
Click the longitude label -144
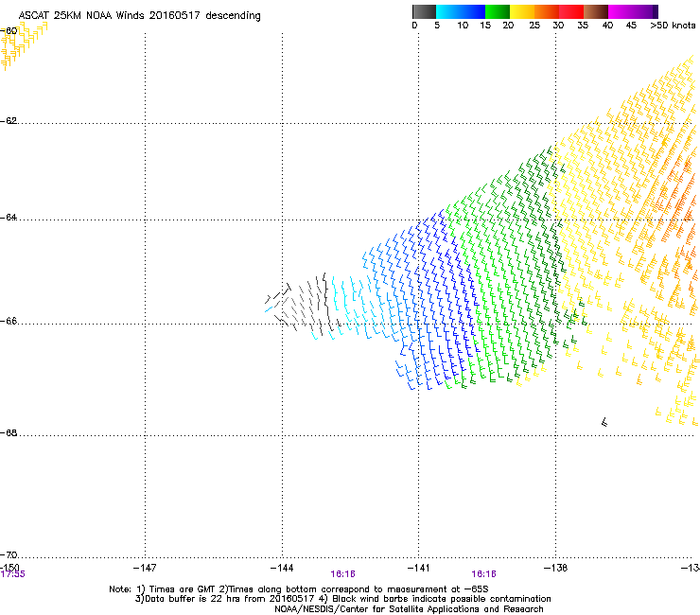282,568
